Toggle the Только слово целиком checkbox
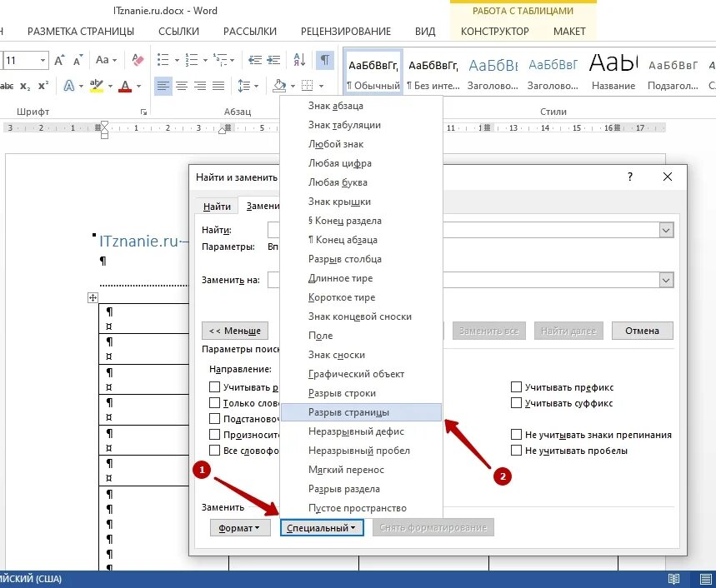Image resolution: width=716 pixels, height=588 pixels. pos(214,403)
